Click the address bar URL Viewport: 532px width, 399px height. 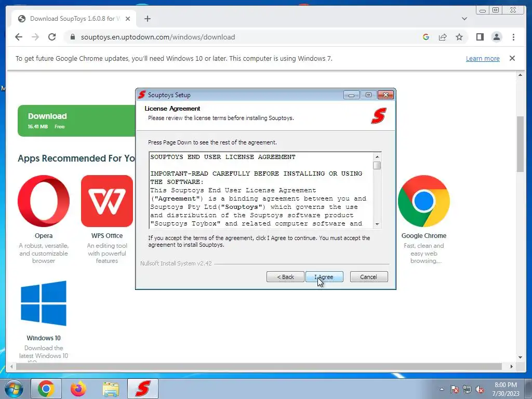pos(158,37)
